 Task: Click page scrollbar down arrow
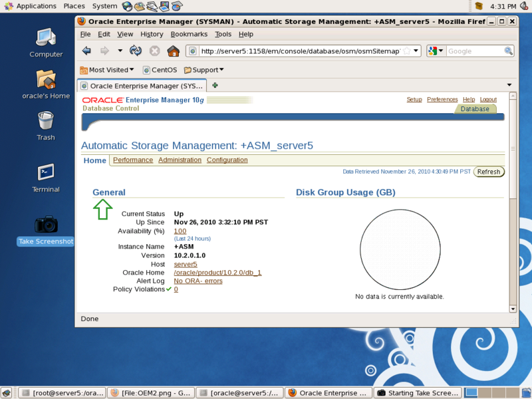(x=513, y=309)
